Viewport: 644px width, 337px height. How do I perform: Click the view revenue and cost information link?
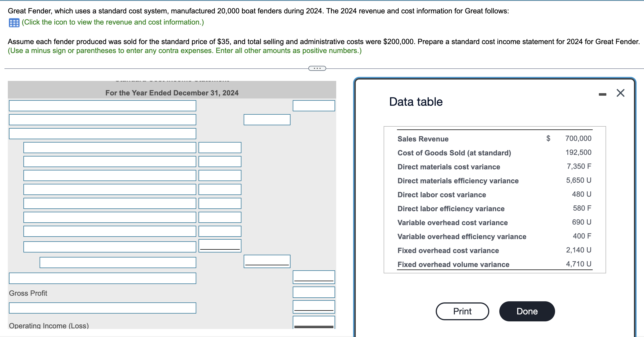(113, 22)
